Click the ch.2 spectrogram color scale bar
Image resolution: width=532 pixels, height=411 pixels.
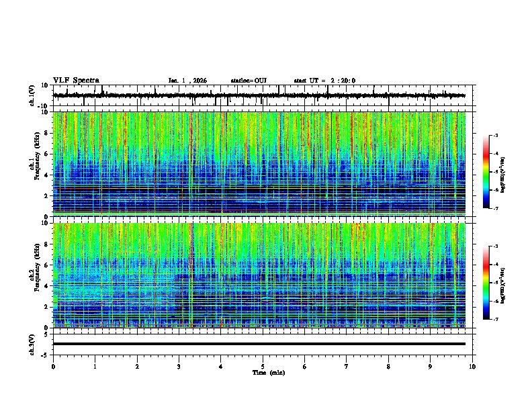(x=486, y=283)
